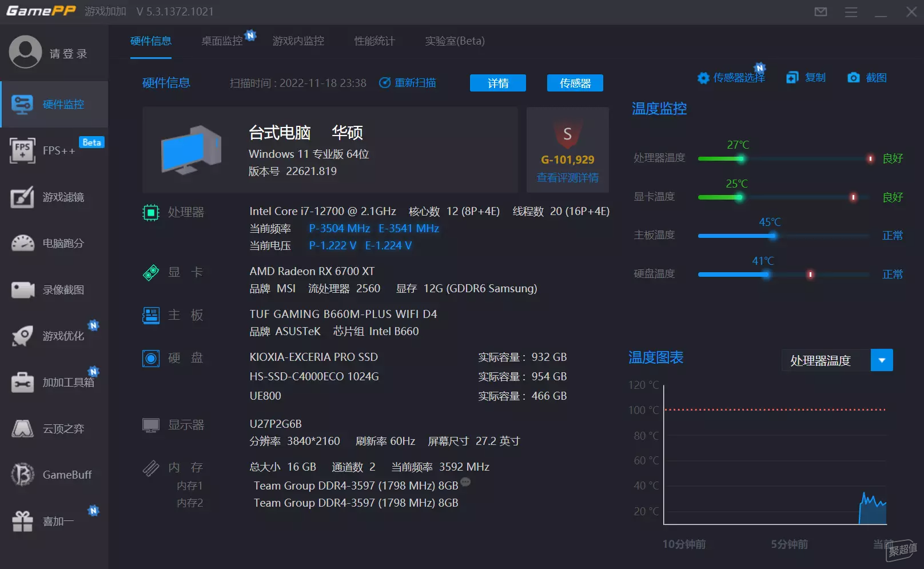Open the hamburger menu in title bar
This screenshot has height=569, width=924.
click(851, 11)
